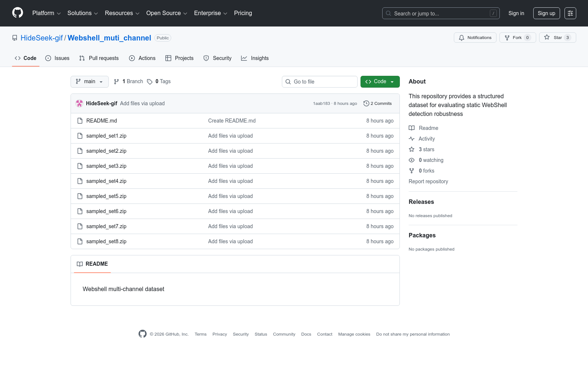This screenshot has height=368, width=588.
Task: Click the search magnifier icon in header
Action: click(388, 13)
